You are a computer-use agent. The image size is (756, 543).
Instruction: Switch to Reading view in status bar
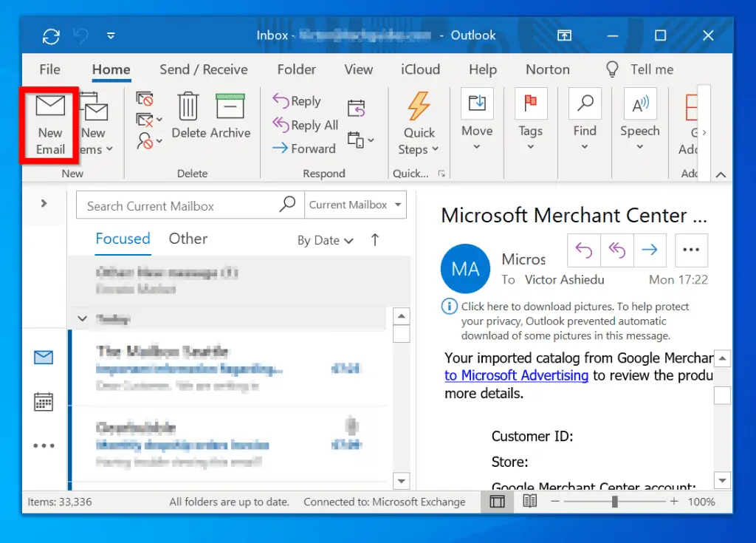(x=529, y=501)
